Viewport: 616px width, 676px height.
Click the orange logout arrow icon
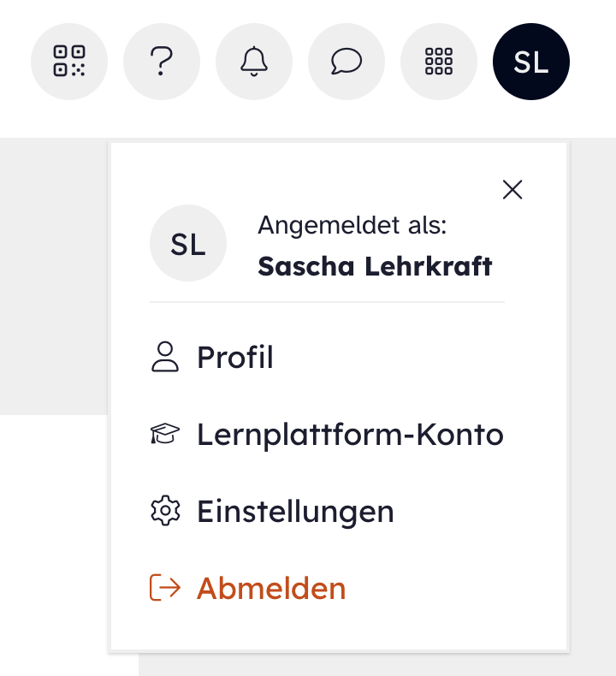[165, 588]
